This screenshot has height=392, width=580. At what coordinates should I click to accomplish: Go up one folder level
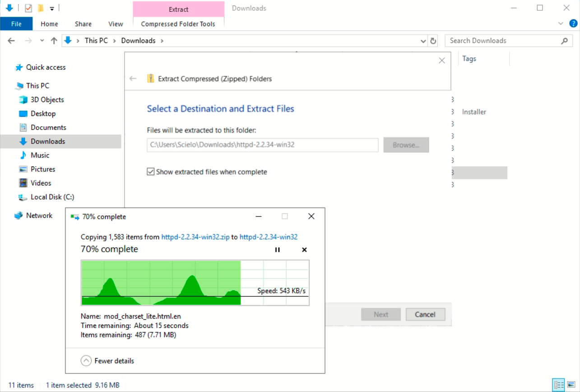pyautogui.click(x=54, y=41)
